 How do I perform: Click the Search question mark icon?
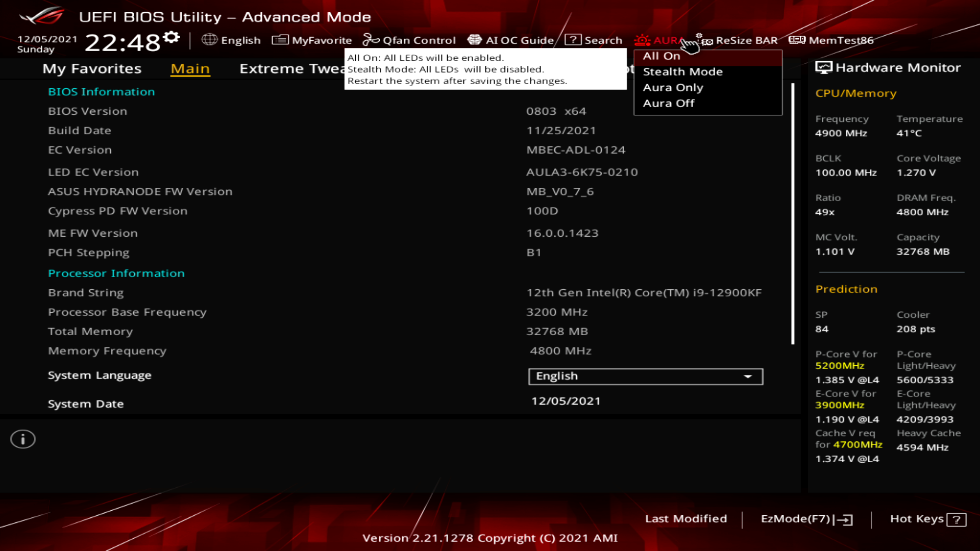[x=573, y=40]
